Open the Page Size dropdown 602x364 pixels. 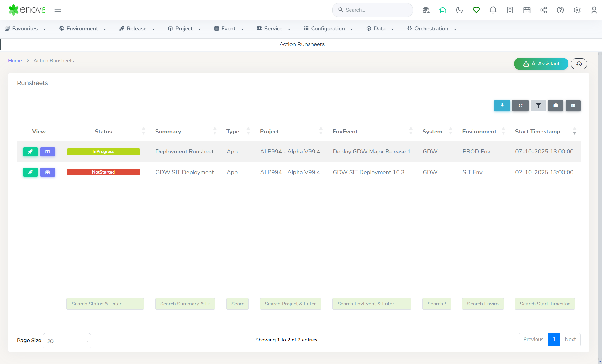coord(67,341)
